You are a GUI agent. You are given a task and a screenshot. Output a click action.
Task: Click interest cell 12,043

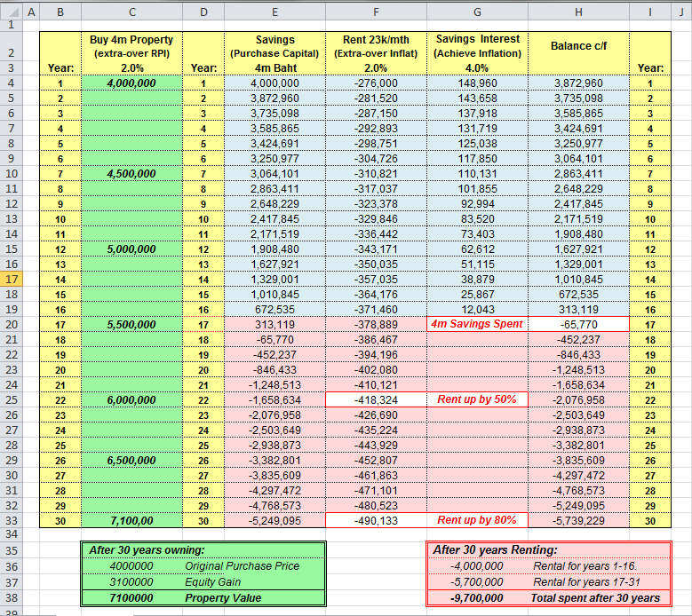(478, 310)
